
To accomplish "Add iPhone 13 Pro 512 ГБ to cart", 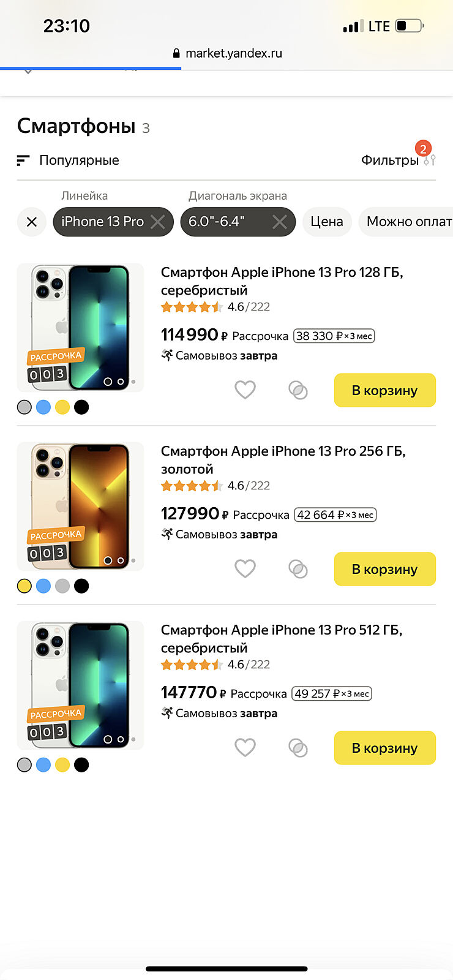I will coord(384,748).
